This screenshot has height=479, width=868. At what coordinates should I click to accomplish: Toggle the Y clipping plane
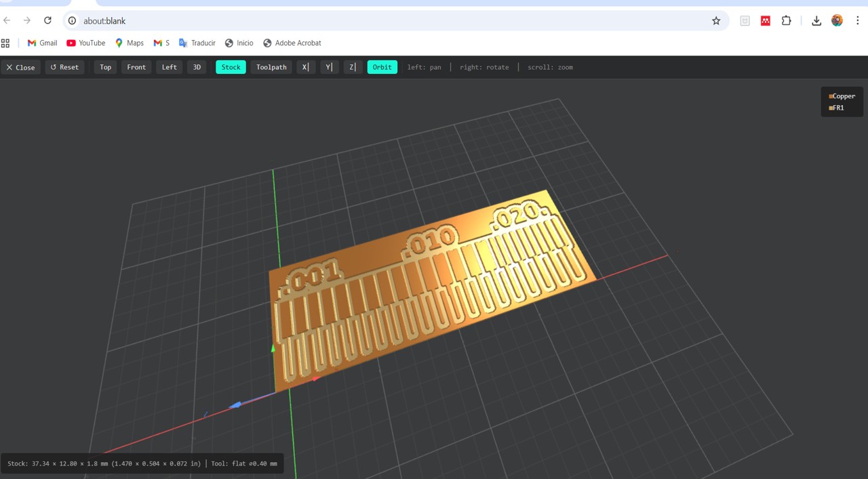click(329, 67)
